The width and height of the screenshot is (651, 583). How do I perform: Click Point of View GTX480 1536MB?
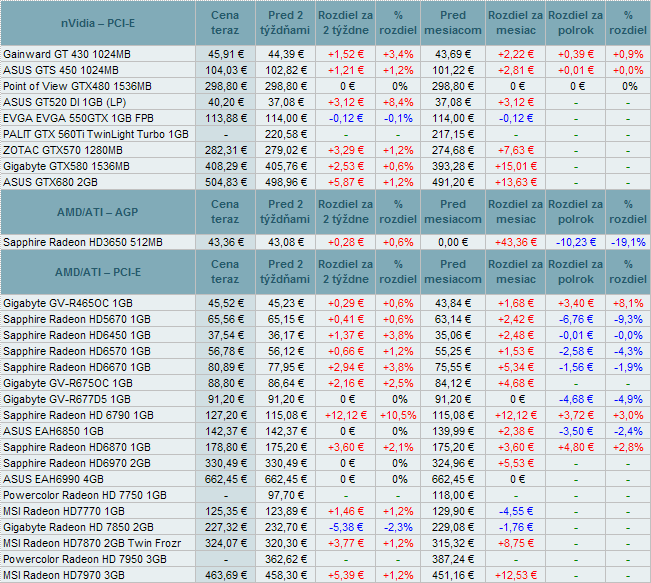click(77, 86)
